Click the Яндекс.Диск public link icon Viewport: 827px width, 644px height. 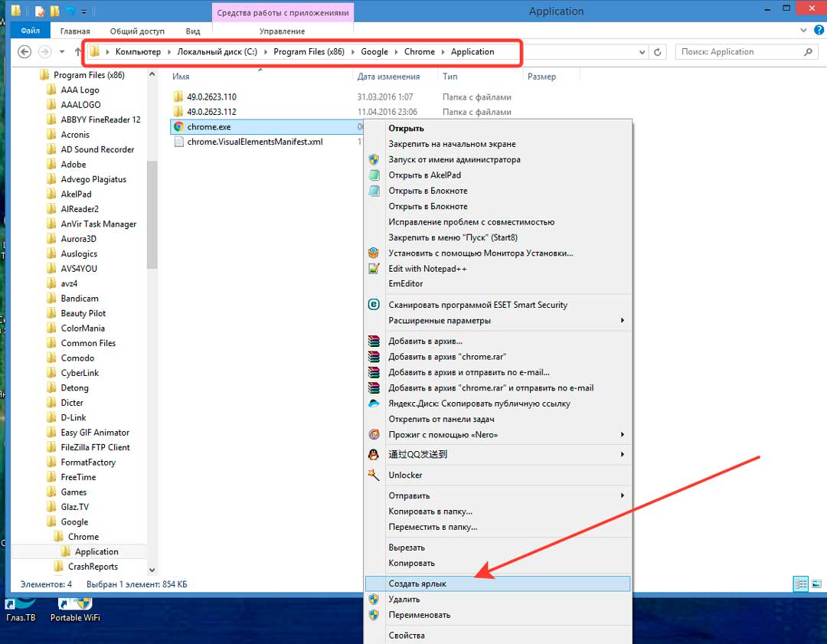(x=374, y=404)
